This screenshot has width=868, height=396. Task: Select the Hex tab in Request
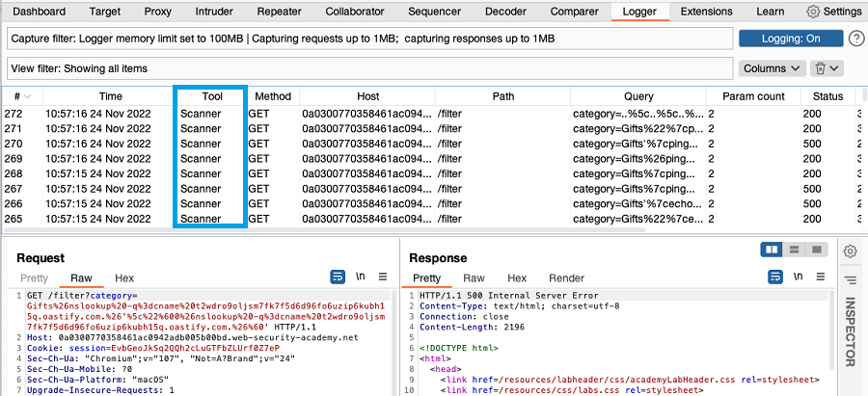tap(124, 277)
